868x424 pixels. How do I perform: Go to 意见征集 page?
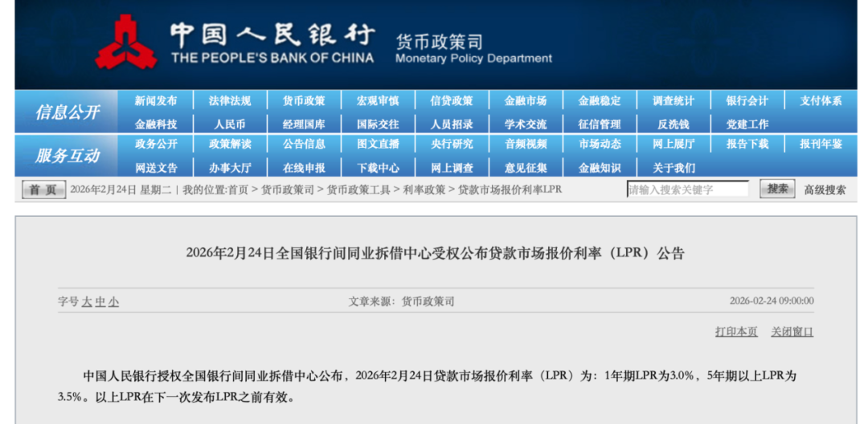[526, 168]
